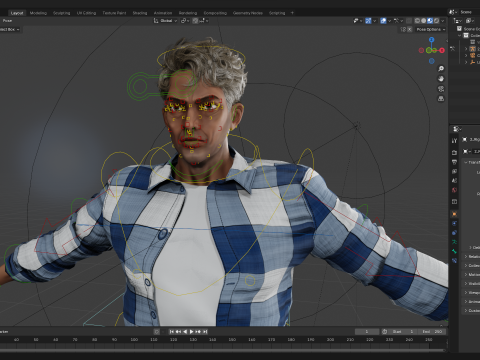Select rendered viewport shading

(436, 21)
